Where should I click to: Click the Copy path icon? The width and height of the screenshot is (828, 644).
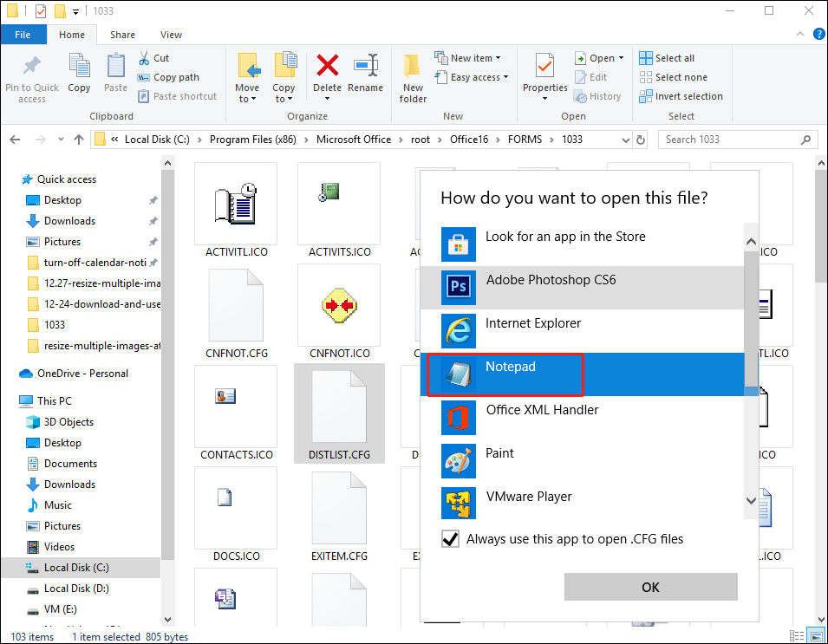144,78
